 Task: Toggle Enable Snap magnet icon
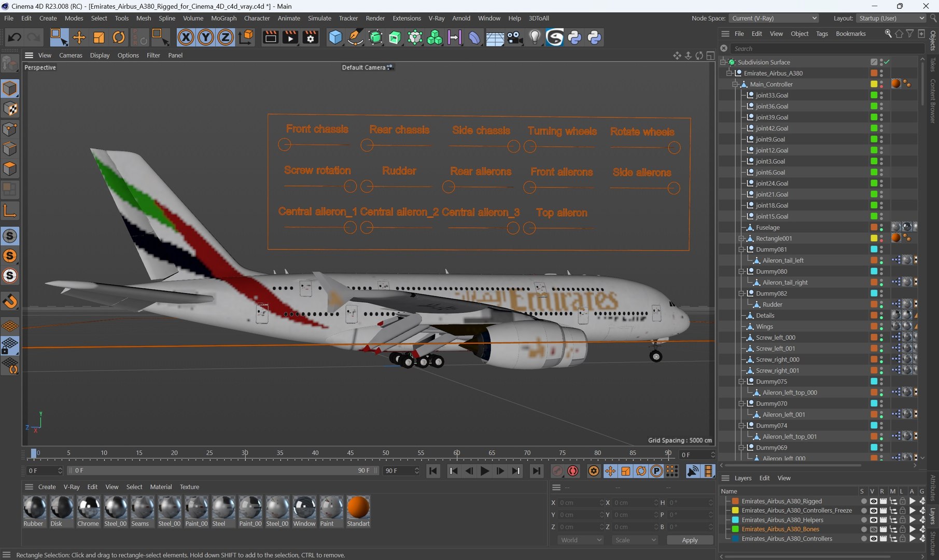point(10,301)
